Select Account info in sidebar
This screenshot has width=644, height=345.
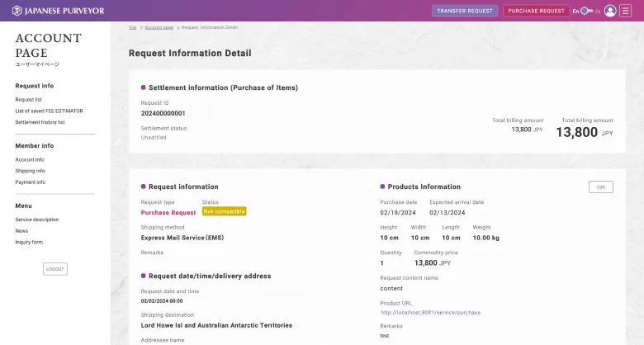point(30,159)
